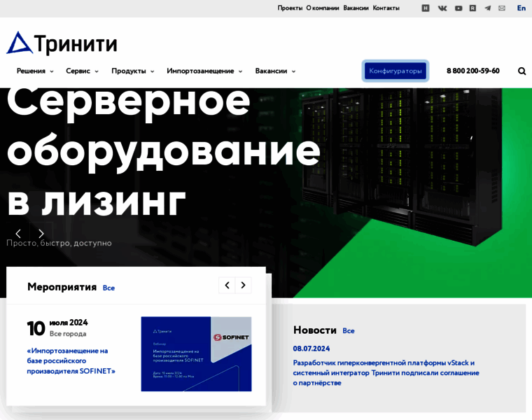Go to previous hero banner slide
Viewport: 532px width, 420px height.
(18, 233)
